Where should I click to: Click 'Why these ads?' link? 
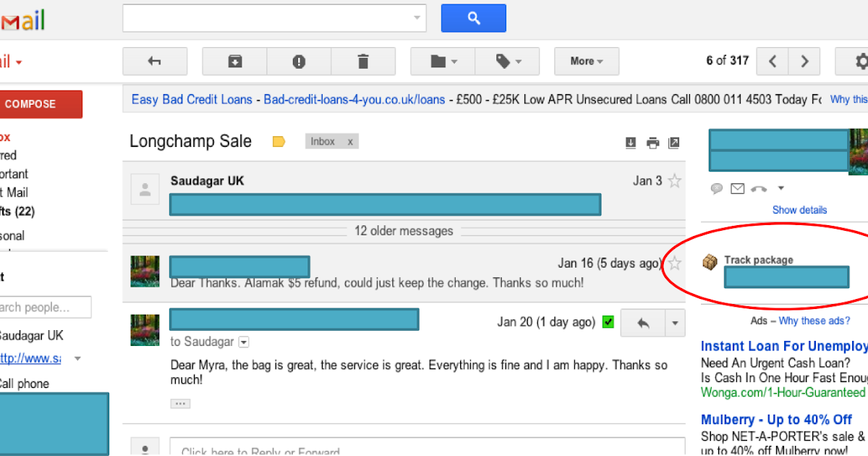814,321
